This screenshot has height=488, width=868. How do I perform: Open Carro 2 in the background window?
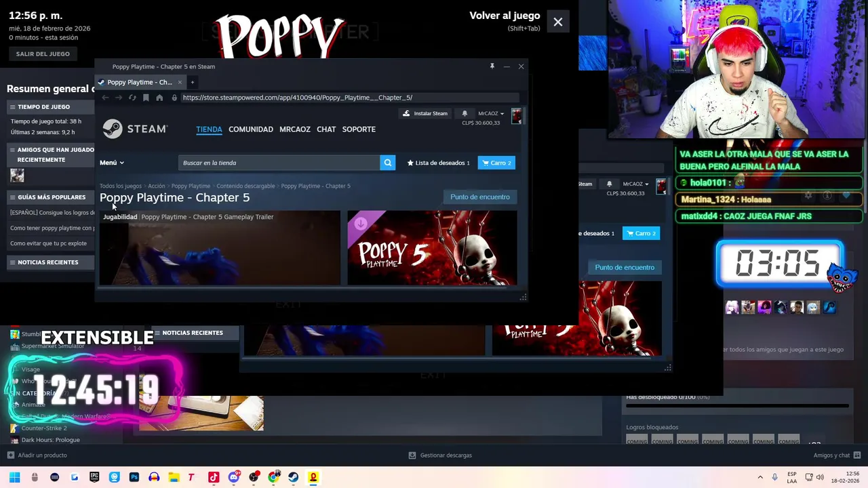pos(641,233)
